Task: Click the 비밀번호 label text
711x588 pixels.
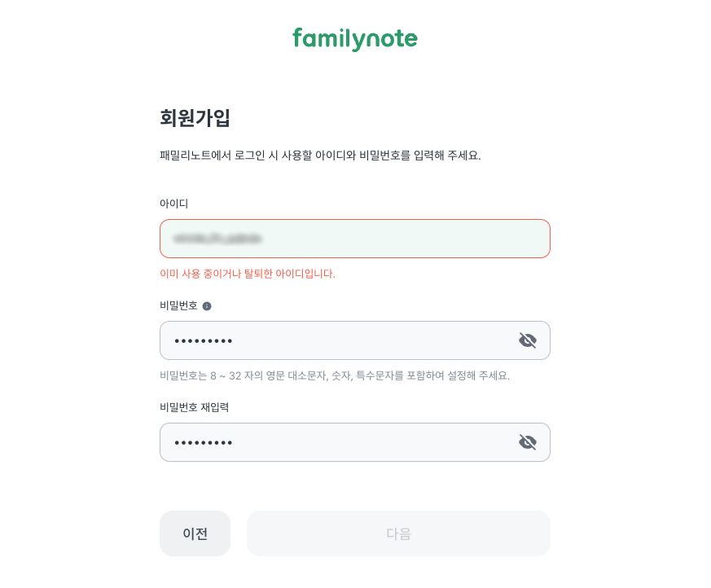Action: tap(178, 305)
